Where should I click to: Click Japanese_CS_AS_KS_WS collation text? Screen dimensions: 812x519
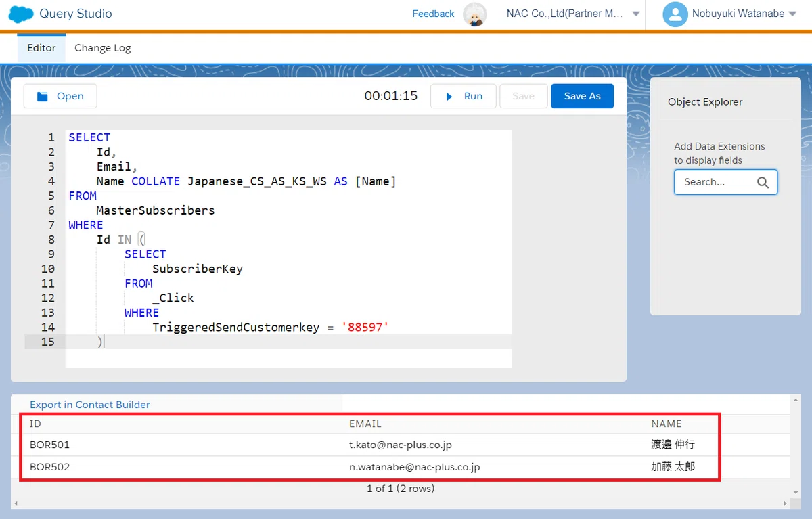coord(257,181)
